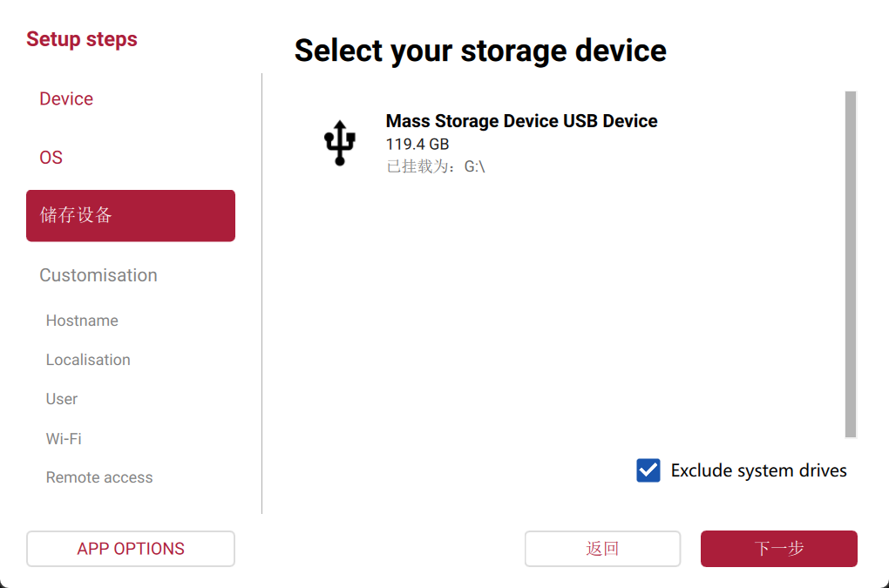Select the Mass Storage Device USB Device entry
This screenshot has width=889, height=588.
[x=521, y=121]
